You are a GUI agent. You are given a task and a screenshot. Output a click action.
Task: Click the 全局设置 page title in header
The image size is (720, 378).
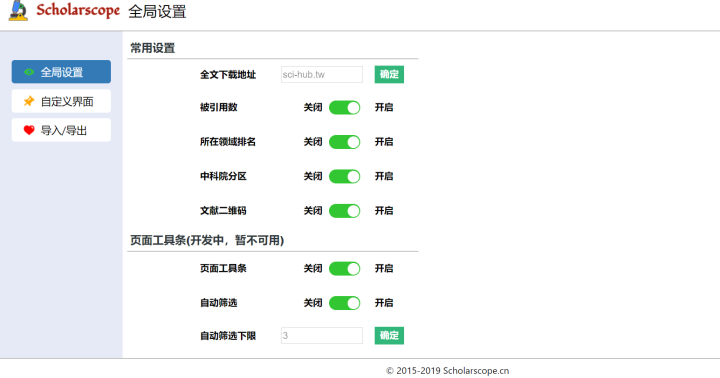tap(157, 11)
